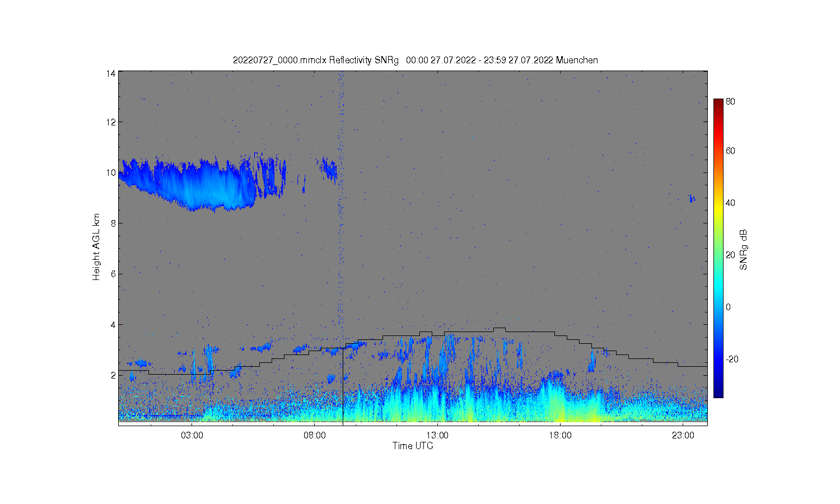Viewport: 840px width, 504px height.
Task: Click the height axis value 2
Action: point(114,375)
